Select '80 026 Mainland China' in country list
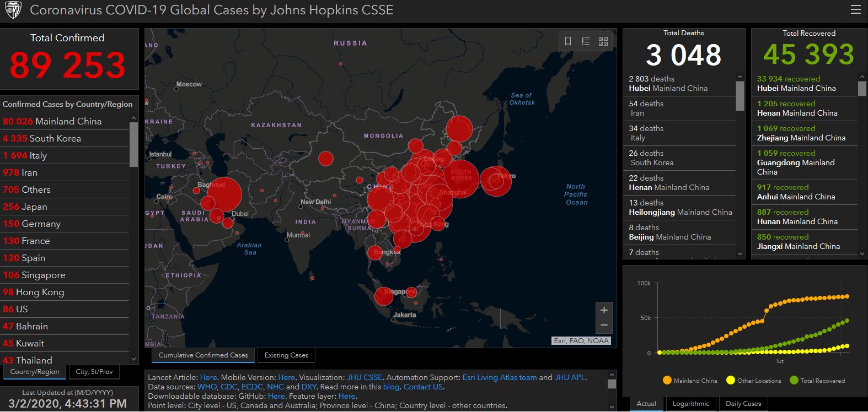This screenshot has height=412, width=868. click(x=65, y=121)
